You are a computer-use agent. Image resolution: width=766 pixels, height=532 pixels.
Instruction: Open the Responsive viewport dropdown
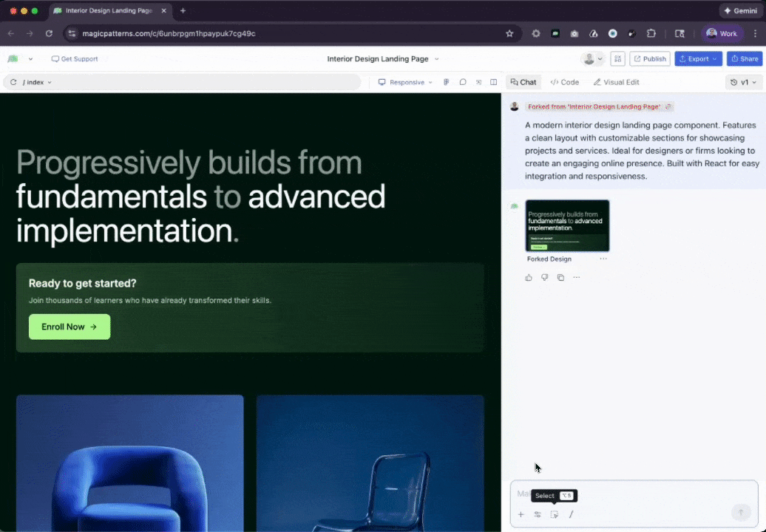(x=405, y=82)
